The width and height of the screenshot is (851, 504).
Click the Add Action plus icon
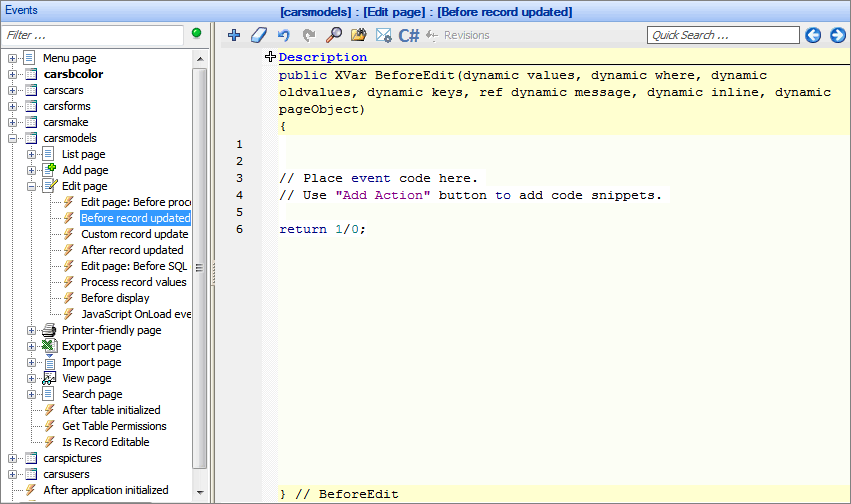(234, 35)
